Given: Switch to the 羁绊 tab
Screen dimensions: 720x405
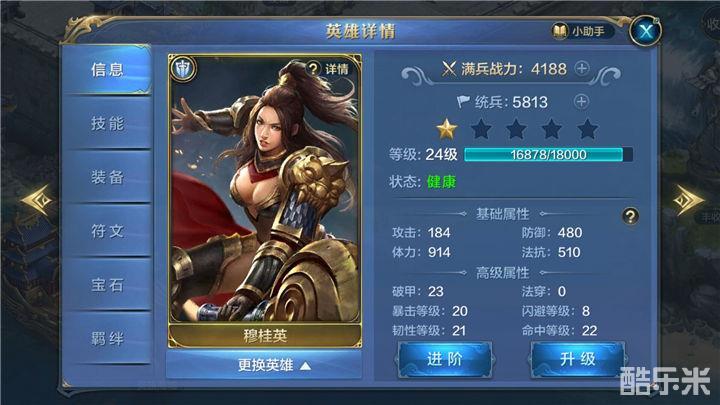Looking at the screenshot, I should click(x=107, y=338).
